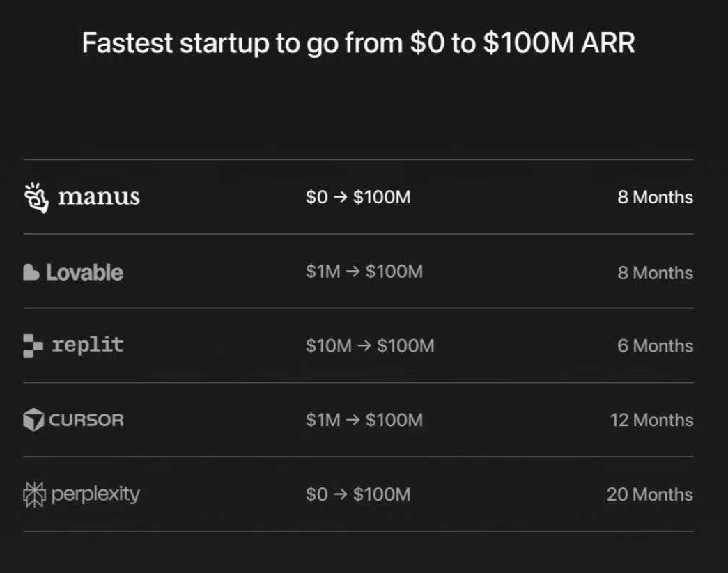Screen dimensions: 728x573
Task: Select the replit wordmark text
Action: coord(88,345)
